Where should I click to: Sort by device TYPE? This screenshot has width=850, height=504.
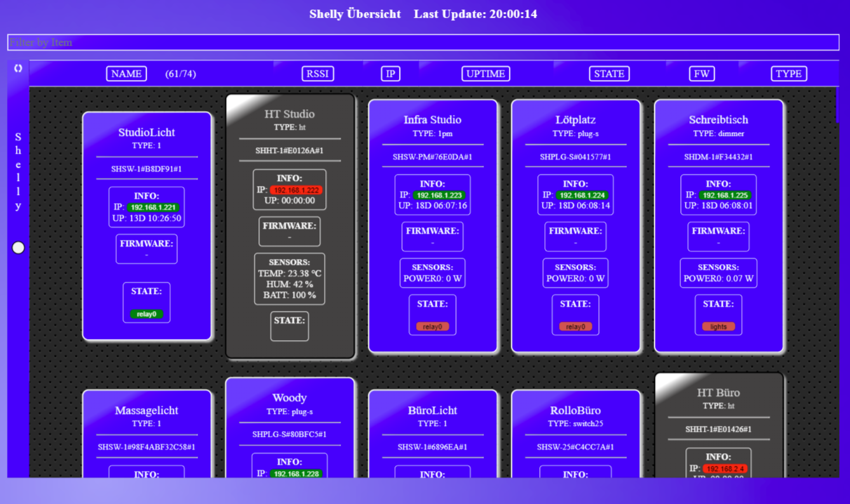[788, 74]
